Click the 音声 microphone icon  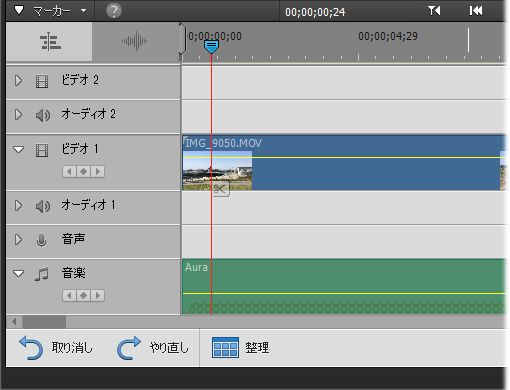41,240
